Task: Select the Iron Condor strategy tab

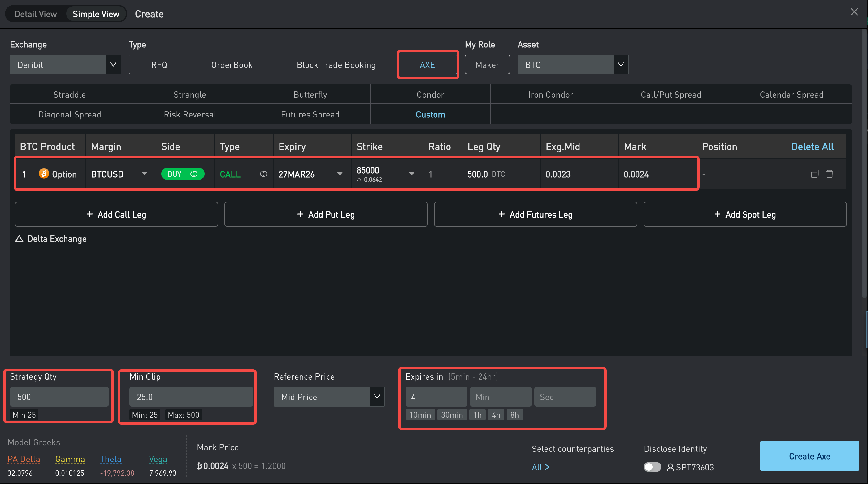Action: pyautogui.click(x=550, y=95)
